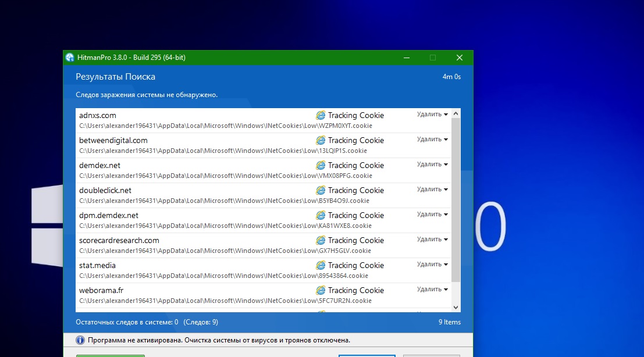Click the scrollbar up arrow in results list
Viewport: 644px width, 357px height.
pyautogui.click(x=456, y=113)
